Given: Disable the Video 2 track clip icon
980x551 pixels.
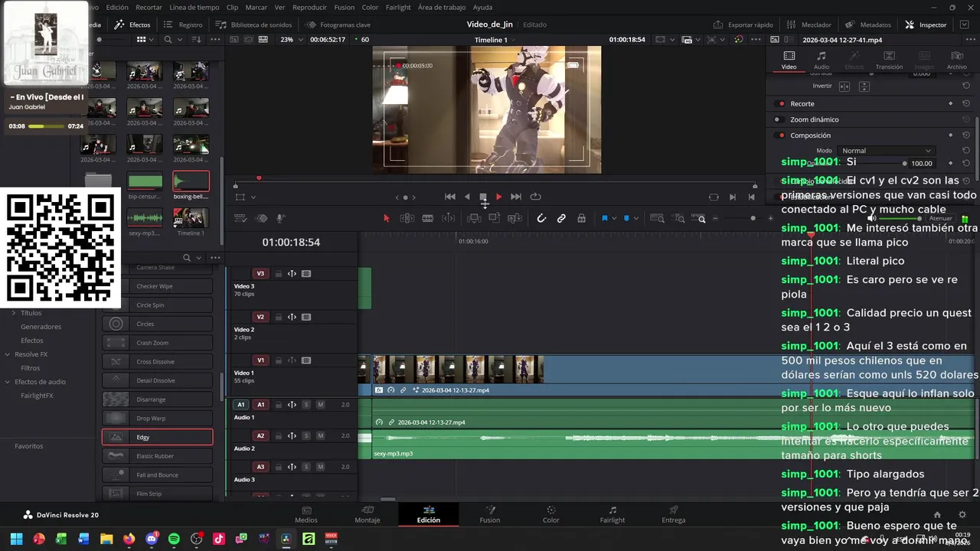Looking at the screenshot, I should [x=306, y=317].
